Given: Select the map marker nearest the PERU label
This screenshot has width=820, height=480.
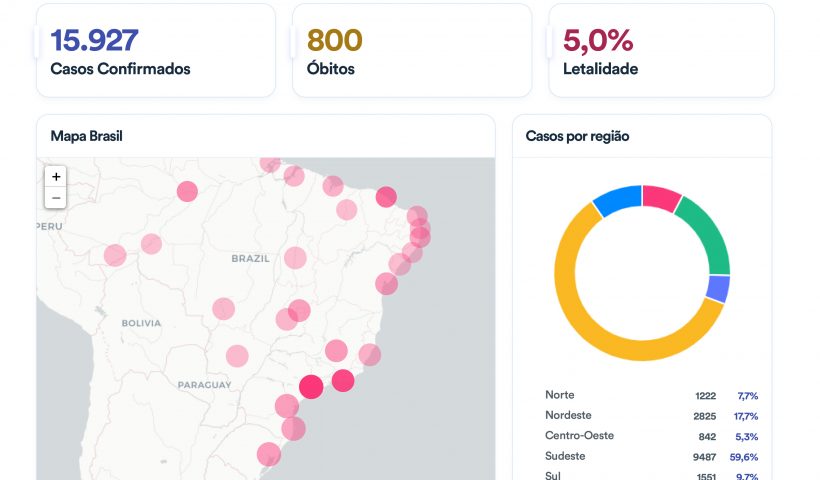Looking at the screenshot, I should pos(115,255).
